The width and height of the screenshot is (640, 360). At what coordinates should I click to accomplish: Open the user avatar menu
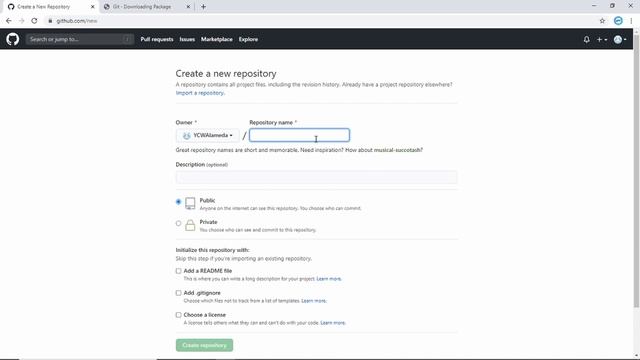point(620,40)
